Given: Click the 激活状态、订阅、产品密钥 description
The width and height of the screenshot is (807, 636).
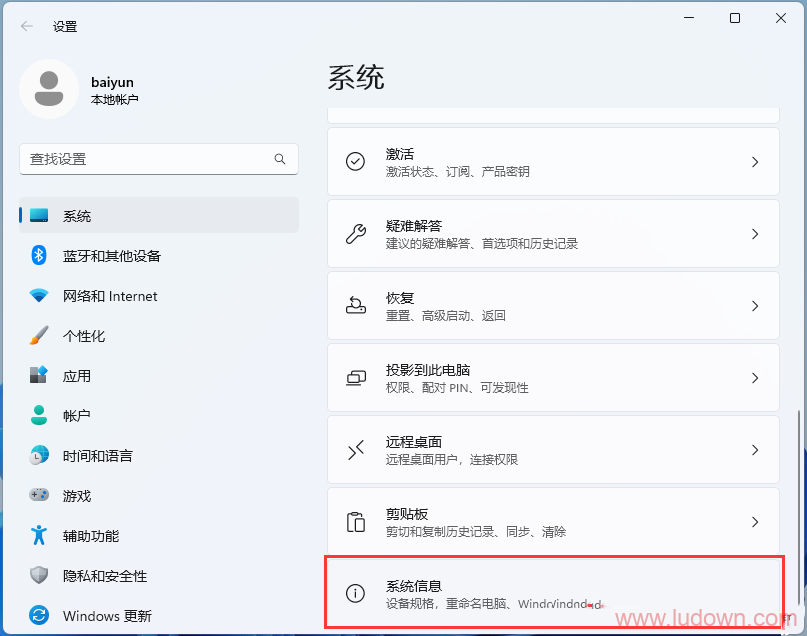Looking at the screenshot, I should point(458,171).
